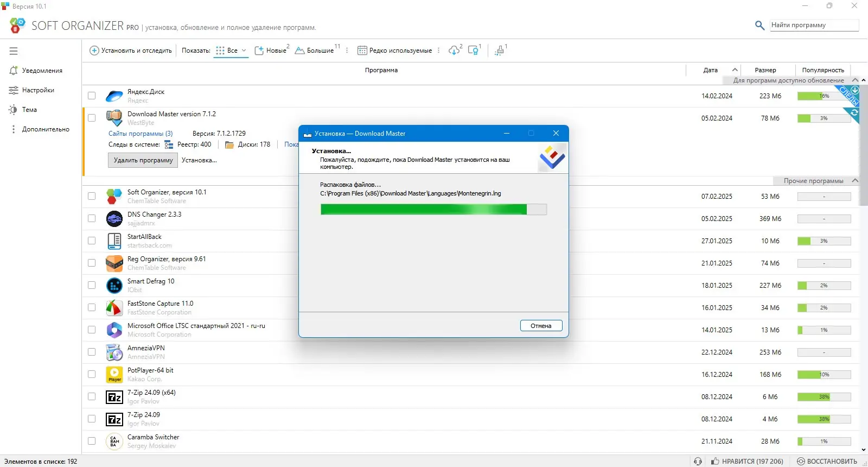The height and width of the screenshot is (467, 868).
Task: Click НРАВИТСЯ in the status bar
Action: click(x=748, y=461)
